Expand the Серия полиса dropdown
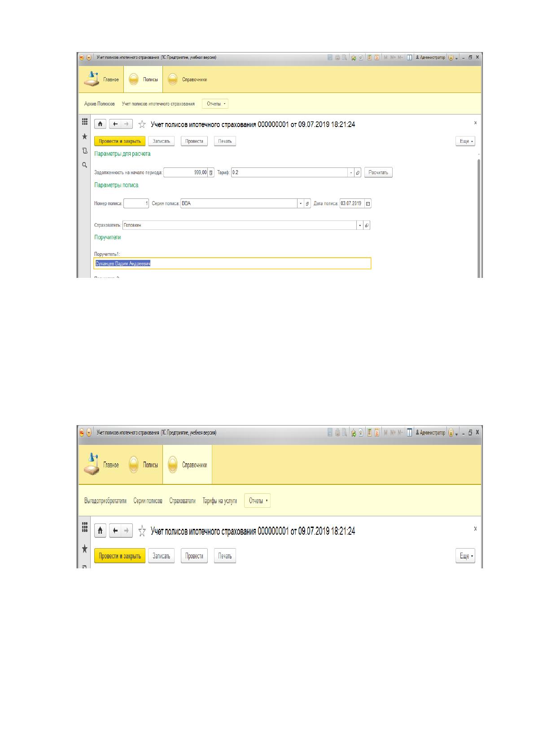Viewport: 534px width, 756px height. pyautogui.click(x=301, y=203)
